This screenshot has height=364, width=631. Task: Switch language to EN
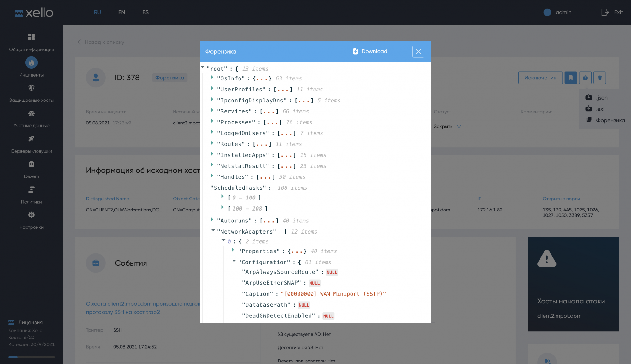(x=121, y=12)
